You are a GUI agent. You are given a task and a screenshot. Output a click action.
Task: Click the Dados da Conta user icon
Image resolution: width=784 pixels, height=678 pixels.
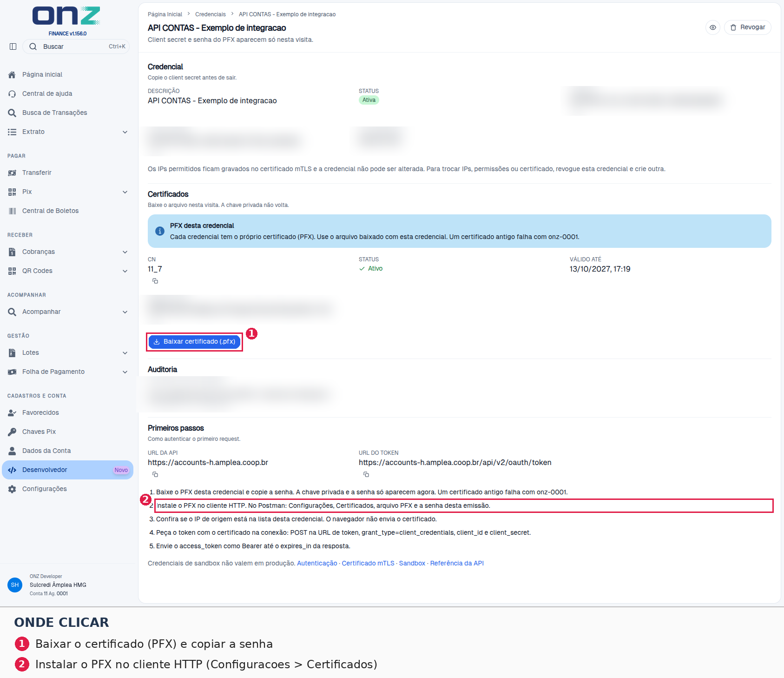coord(12,451)
